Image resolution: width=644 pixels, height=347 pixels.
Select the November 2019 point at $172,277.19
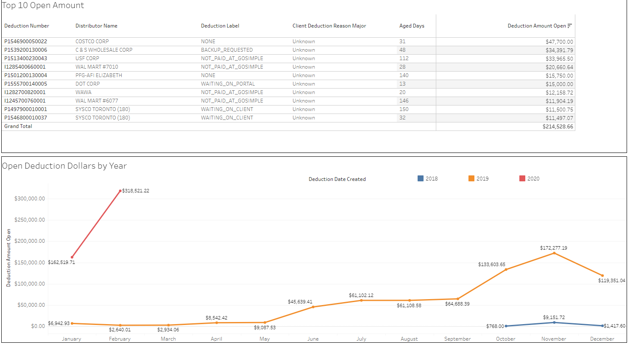[554, 253]
